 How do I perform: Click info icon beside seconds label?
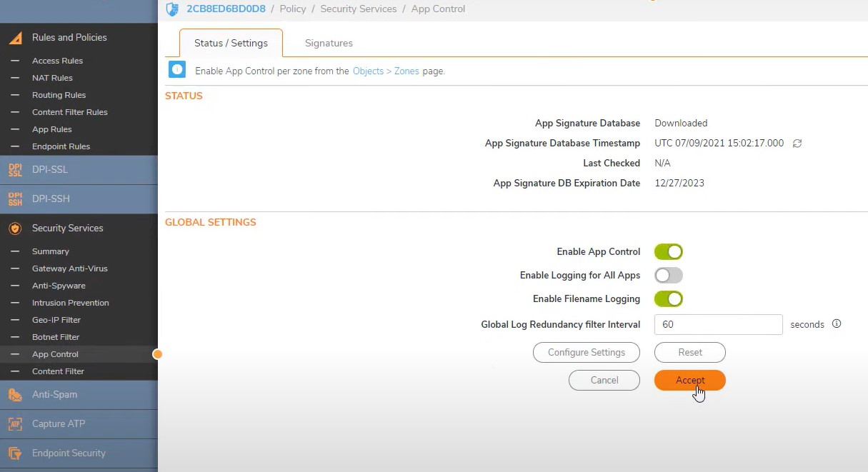pyautogui.click(x=837, y=324)
